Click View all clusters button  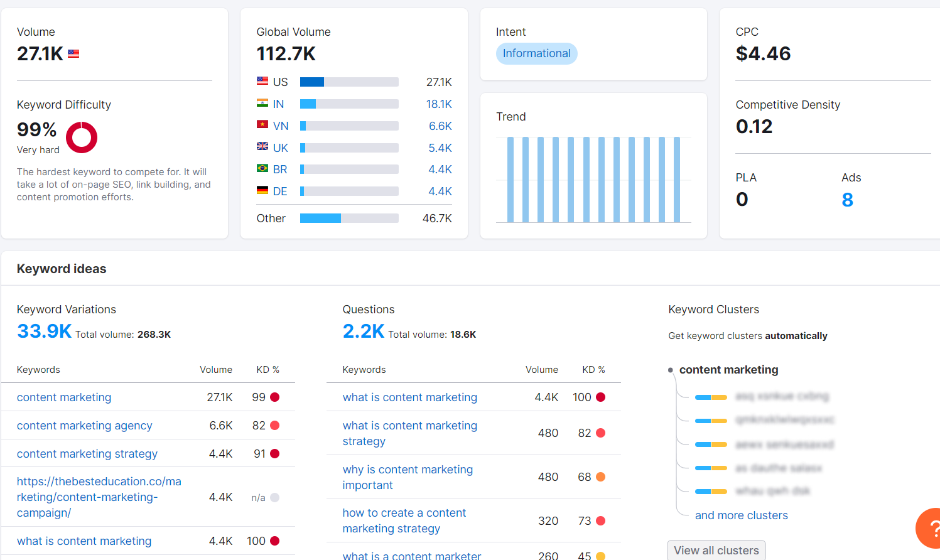point(716,550)
